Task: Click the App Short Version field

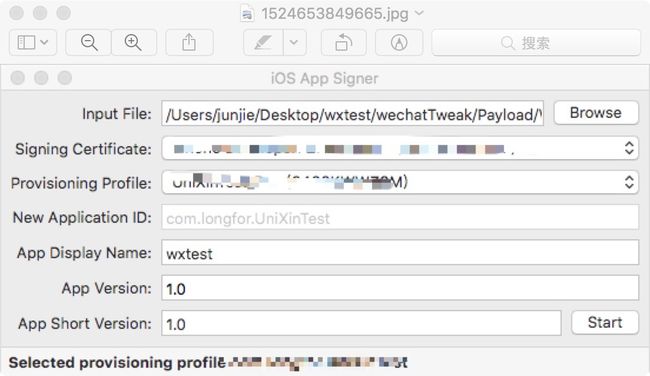Action: (x=361, y=323)
